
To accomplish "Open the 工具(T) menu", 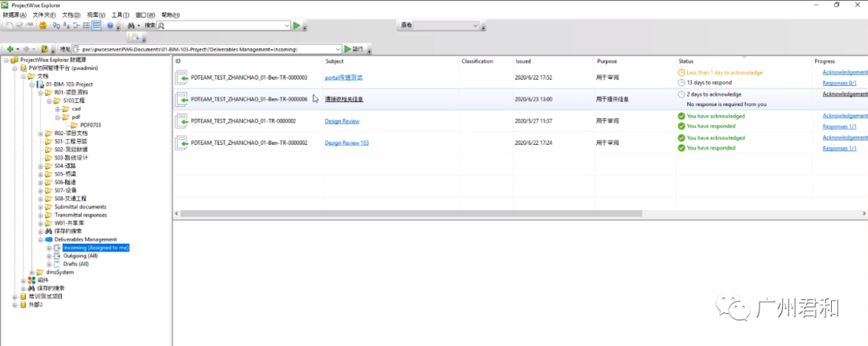I will click(121, 14).
